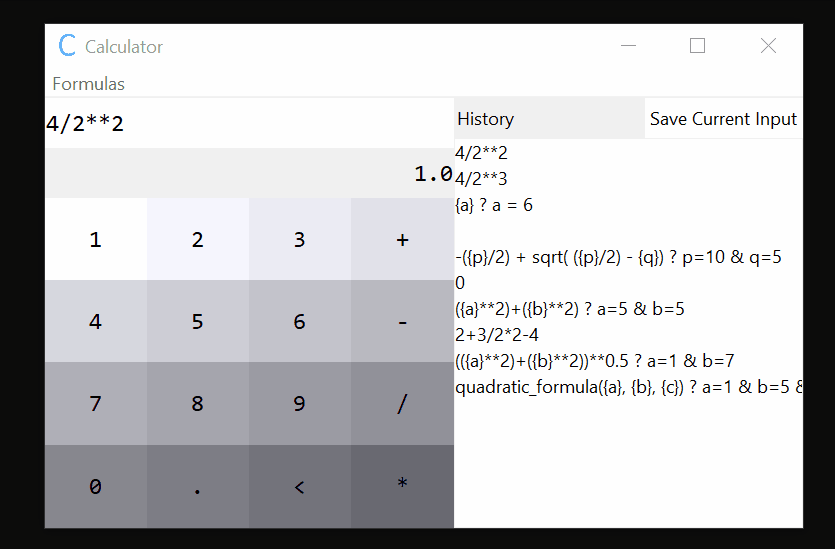
Task: Click the plus operator button
Action: (x=403, y=240)
